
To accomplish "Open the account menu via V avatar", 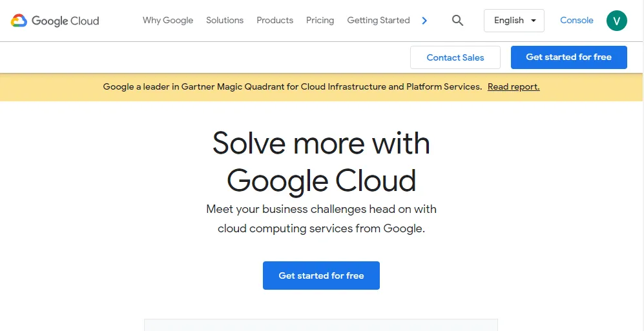I will click(616, 21).
